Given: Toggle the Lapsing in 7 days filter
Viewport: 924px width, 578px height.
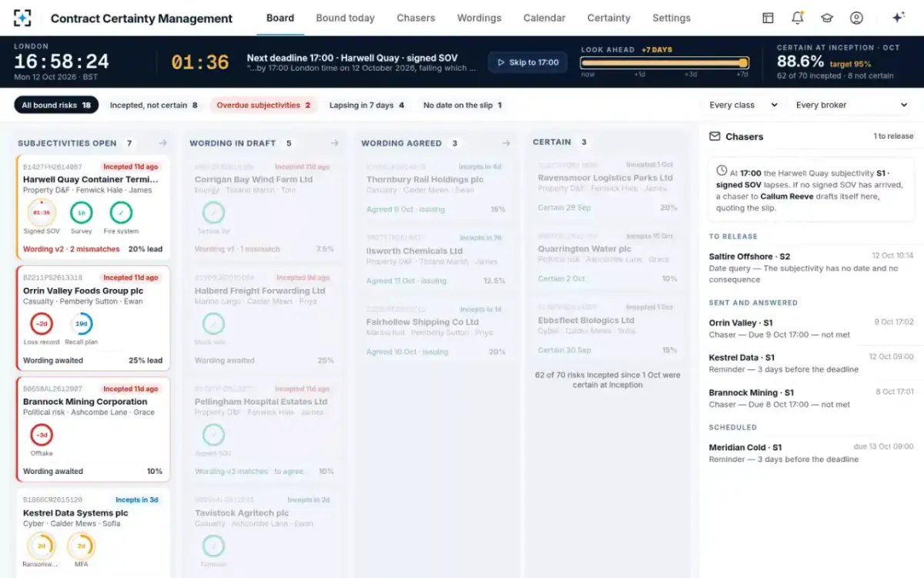Looking at the screenshot, I should coord(367,105).
